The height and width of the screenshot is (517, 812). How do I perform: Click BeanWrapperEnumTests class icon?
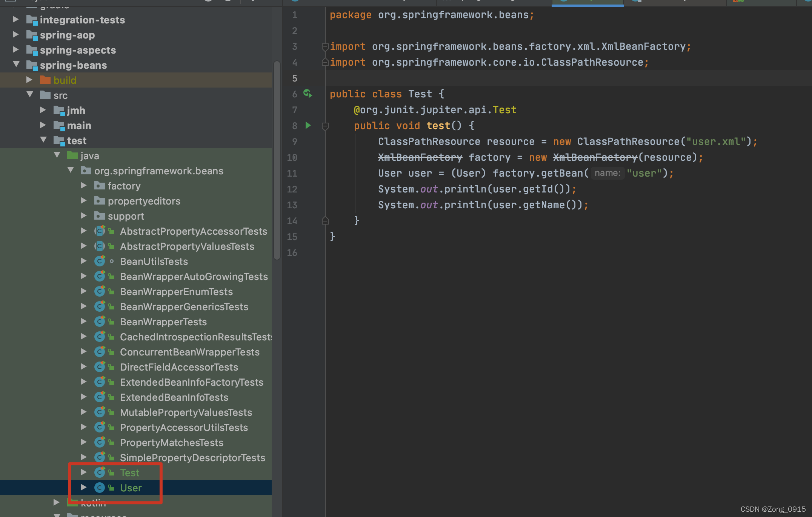[x=100, y=291]
